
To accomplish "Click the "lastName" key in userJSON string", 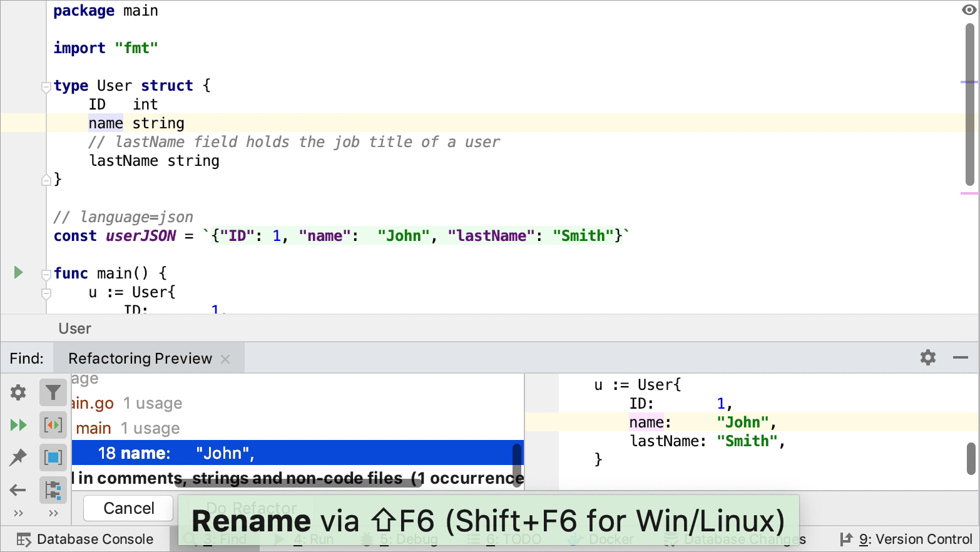I will (x=491, y=236).
